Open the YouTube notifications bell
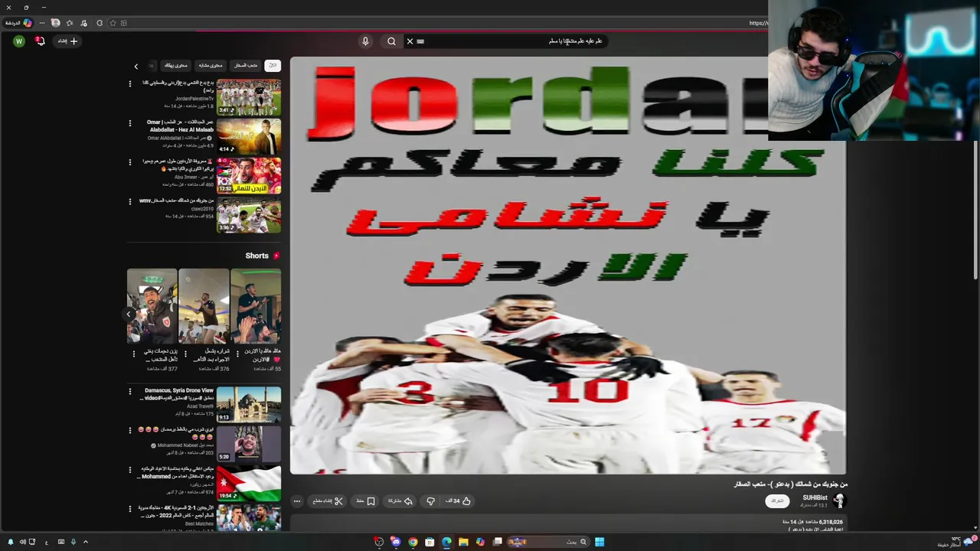 tap(41, 41)
